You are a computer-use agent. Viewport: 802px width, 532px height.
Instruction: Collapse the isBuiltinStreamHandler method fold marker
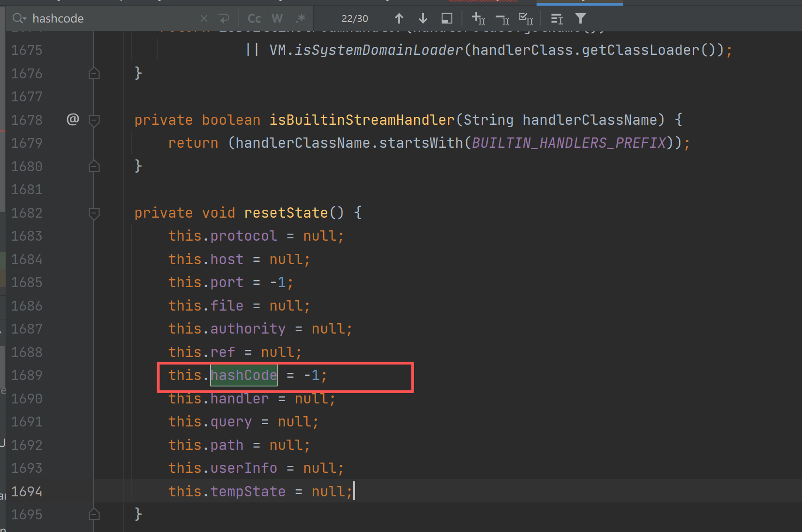94,121
